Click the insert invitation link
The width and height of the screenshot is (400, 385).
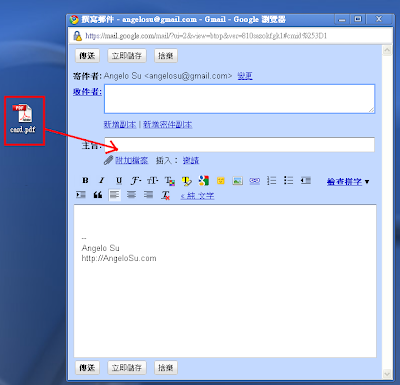[191, 161]
